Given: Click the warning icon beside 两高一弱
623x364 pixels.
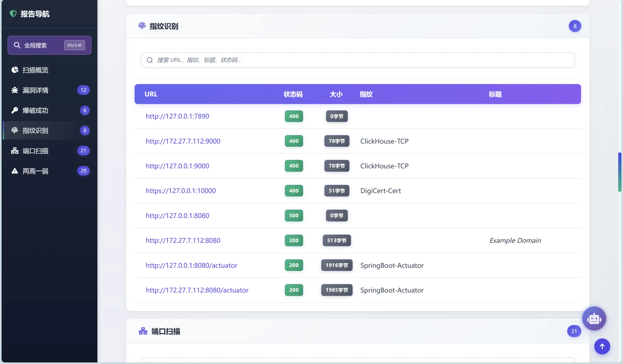Looking at the screenshot, I should [x=15, y=171].
